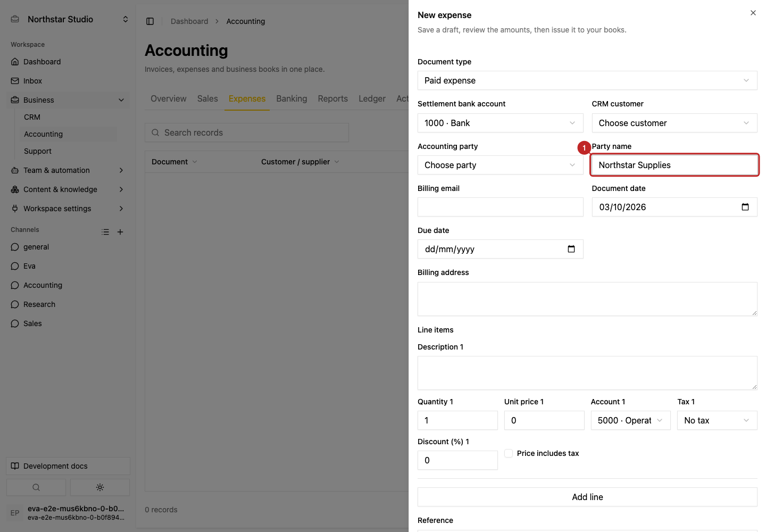Click the Content & knowledge icon
The height and width of the screenshot is (532, 766).
pos(15,189)
